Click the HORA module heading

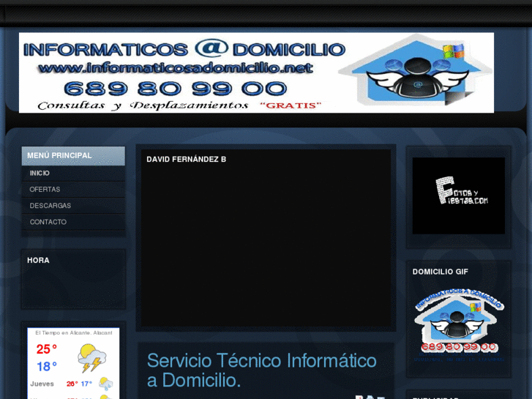(38, 261)
